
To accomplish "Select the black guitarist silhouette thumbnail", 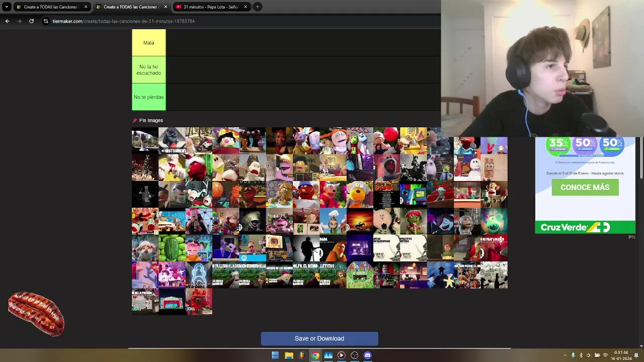I will [x=306, y=248].
